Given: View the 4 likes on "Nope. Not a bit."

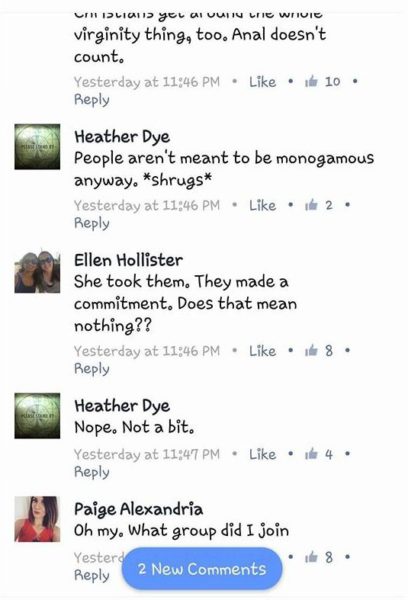Looking at the screenshot, I should 318,454.
